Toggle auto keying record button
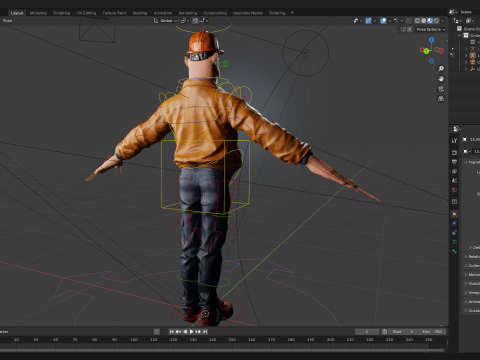This screenshot has height=360, width=480. tap(157, 332)
